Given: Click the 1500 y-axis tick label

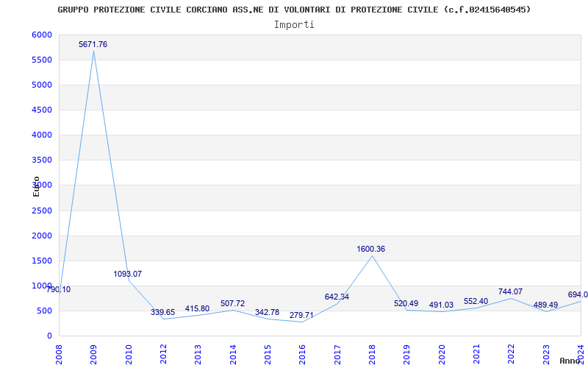Looking at the screenshot, I should pos(41,261).
